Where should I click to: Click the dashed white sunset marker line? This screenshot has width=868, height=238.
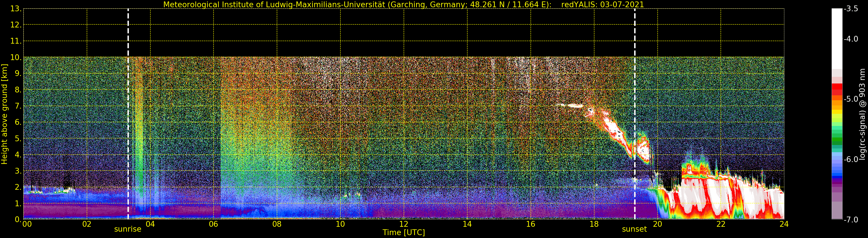[635, 114]
